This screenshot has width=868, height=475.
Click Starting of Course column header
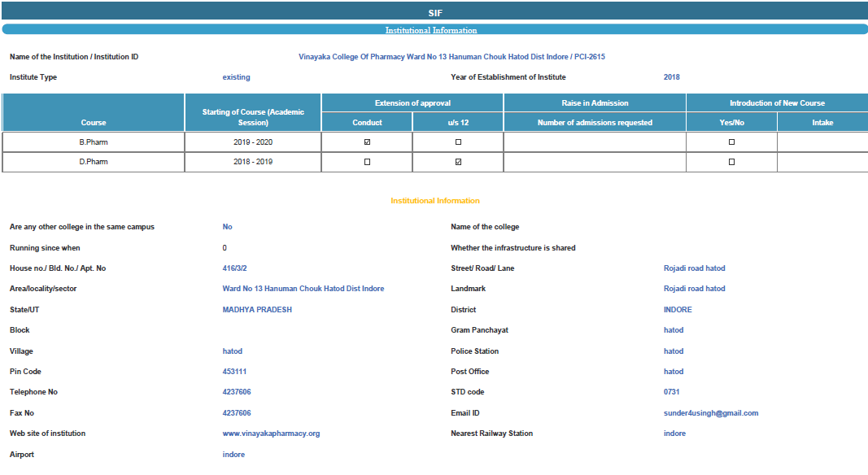(x=253, y=113)
